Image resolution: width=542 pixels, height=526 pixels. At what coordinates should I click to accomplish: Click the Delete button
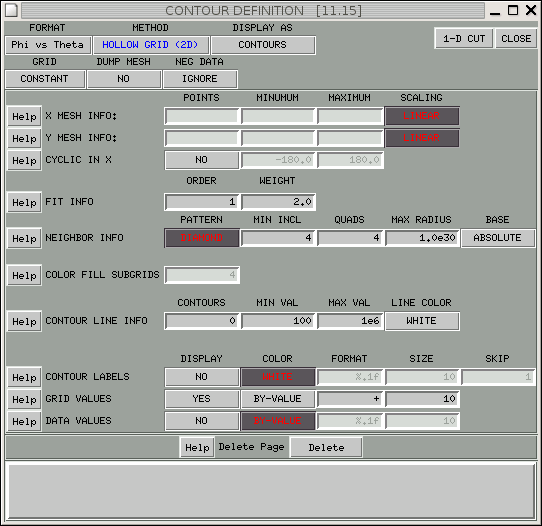tap(326, 448)
